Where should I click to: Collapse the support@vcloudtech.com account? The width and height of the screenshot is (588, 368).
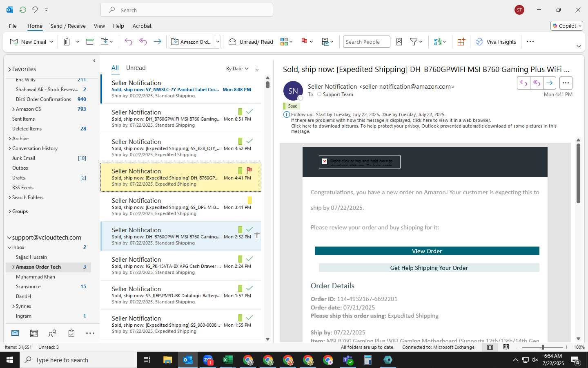[x=9, y=238]
